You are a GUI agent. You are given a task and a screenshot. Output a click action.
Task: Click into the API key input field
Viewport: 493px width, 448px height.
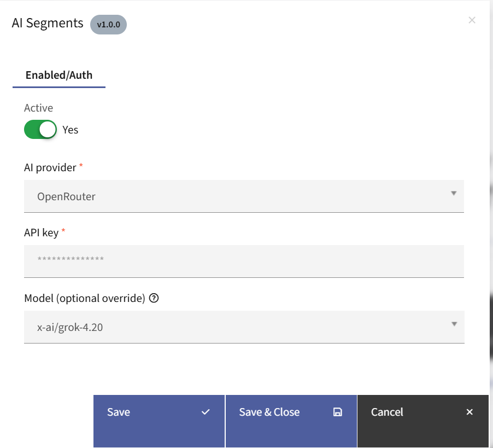(244, 261)
